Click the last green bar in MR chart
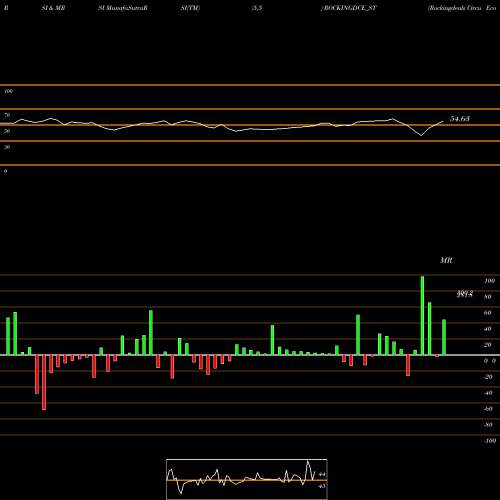 444,337
